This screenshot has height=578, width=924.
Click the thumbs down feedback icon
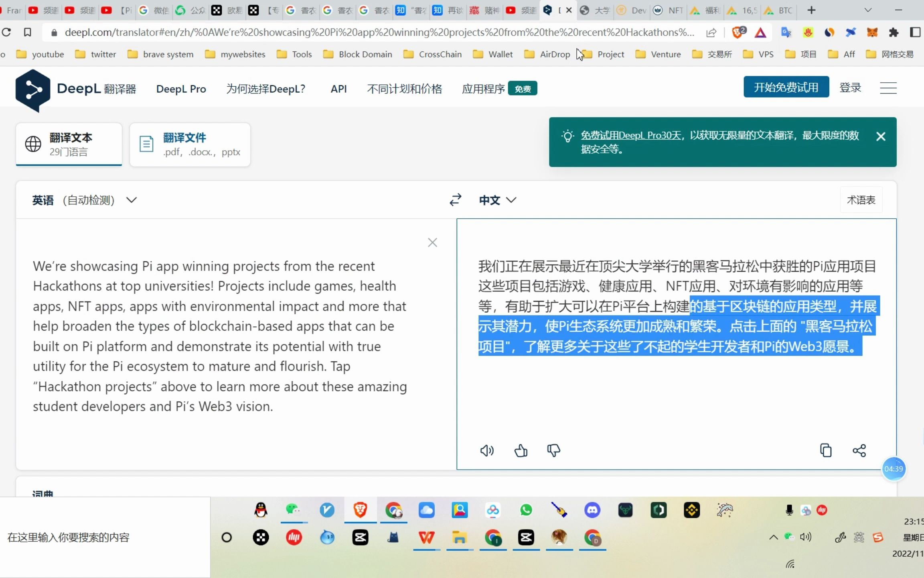tap(553, 451)
